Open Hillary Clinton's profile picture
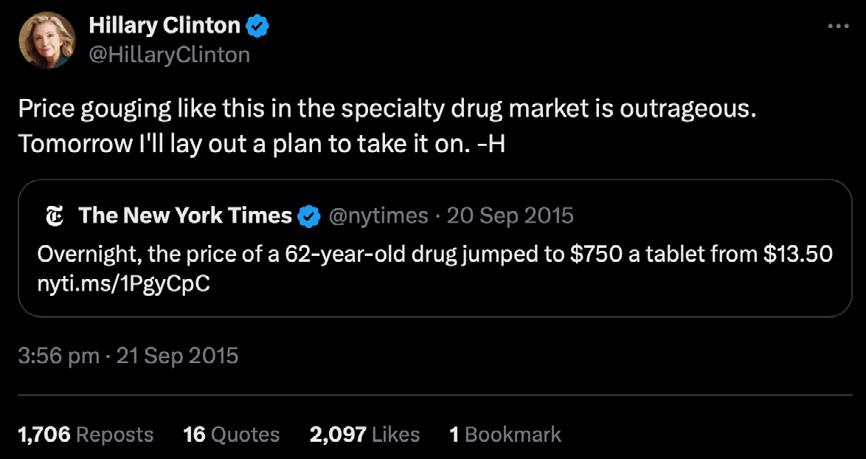 click(x=46, y=41)
